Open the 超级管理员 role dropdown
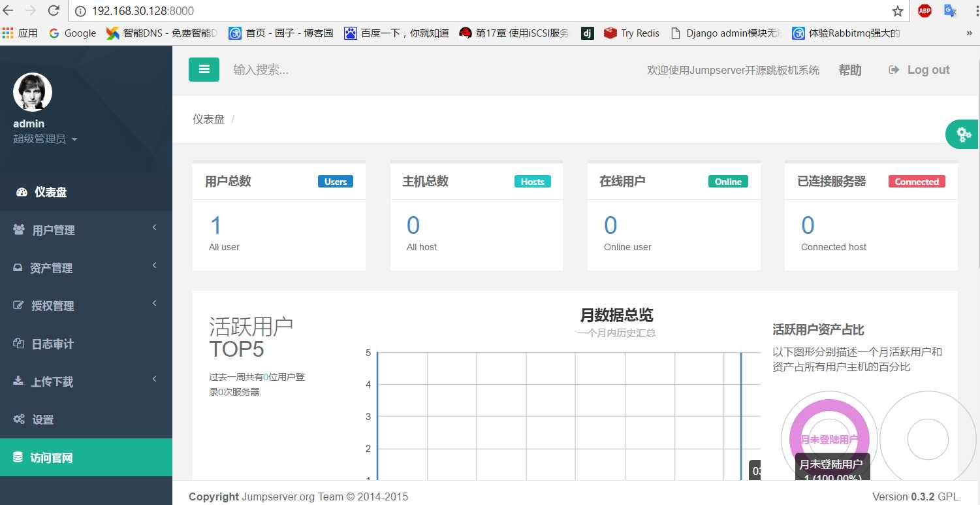 tap(45, 139)
